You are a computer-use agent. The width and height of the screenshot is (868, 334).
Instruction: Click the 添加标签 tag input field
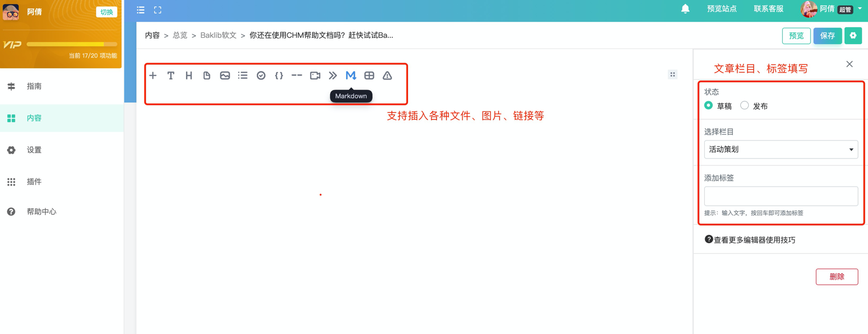pos(781,196)
